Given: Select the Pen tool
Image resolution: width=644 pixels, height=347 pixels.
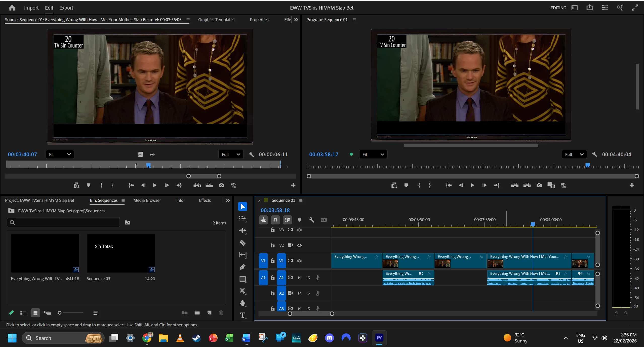Looking at the screenshot, I should tap(243, 267).
